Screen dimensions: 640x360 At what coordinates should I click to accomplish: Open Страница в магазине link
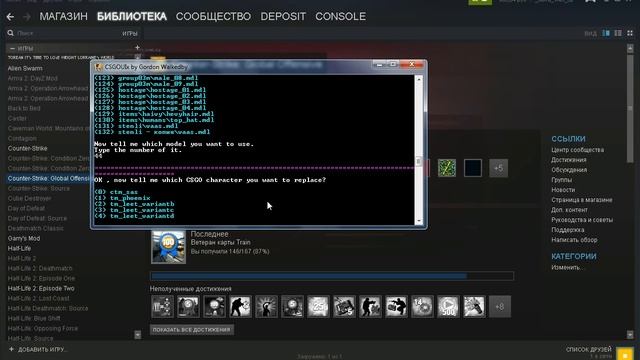tap(582, 200)
